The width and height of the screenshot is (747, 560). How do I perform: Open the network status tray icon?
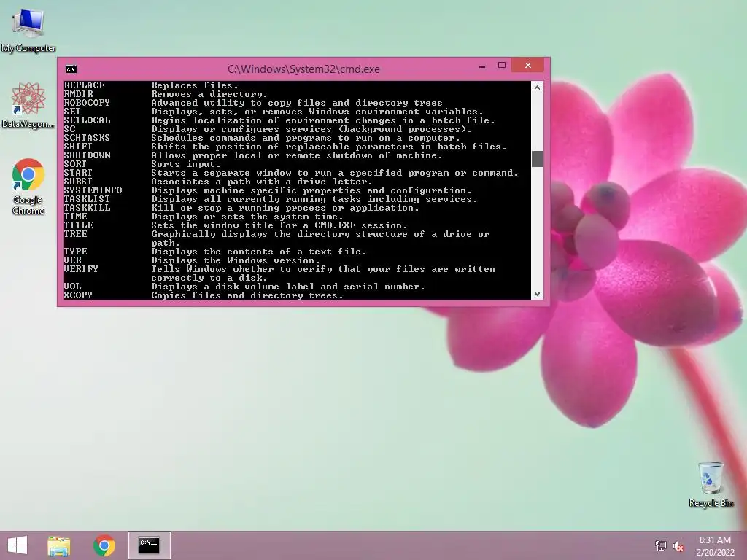[x=661, y=545]
